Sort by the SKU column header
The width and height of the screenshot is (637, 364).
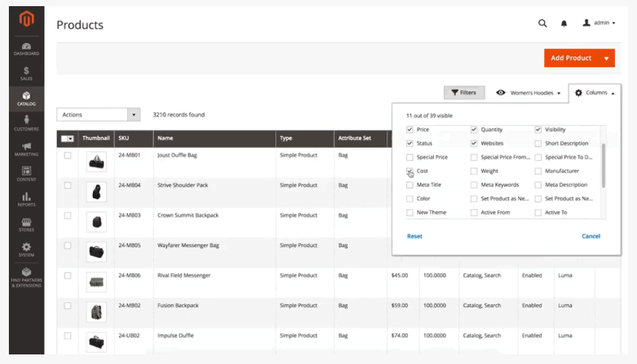[x=133, y=138]
